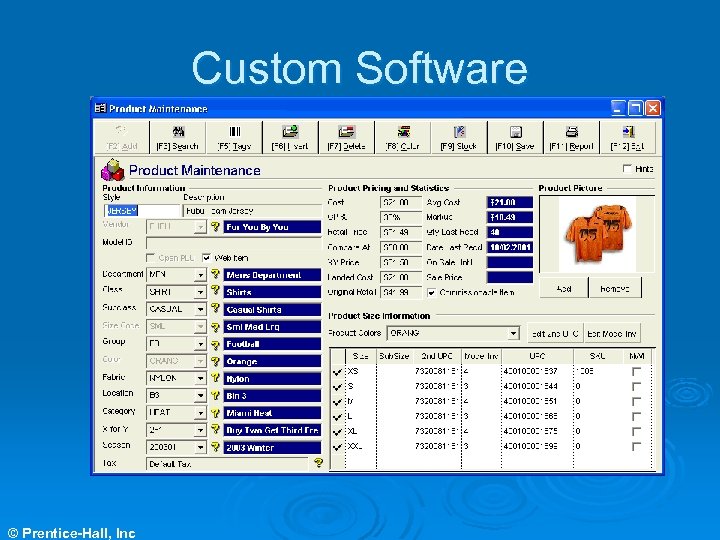Click lookup icon beside Buy Two Get Third Free
720x540 pixels.
215,430
